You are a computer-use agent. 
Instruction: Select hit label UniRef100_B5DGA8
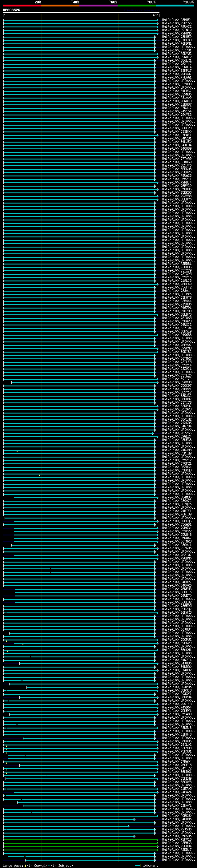[x=176, y=169]
